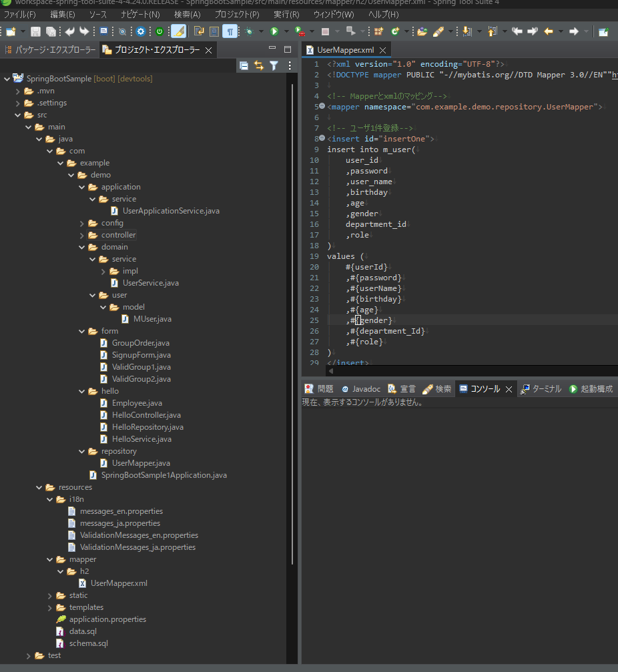Image resolution: width=618 pixels, height=672 pixels.
Task: Click the filter funnel icon in Project Explorer
Action: tap(274, 65)
